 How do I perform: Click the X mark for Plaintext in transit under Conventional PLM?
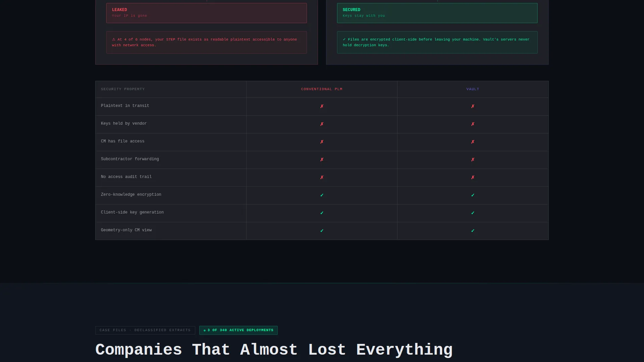[x=322, y=106]
